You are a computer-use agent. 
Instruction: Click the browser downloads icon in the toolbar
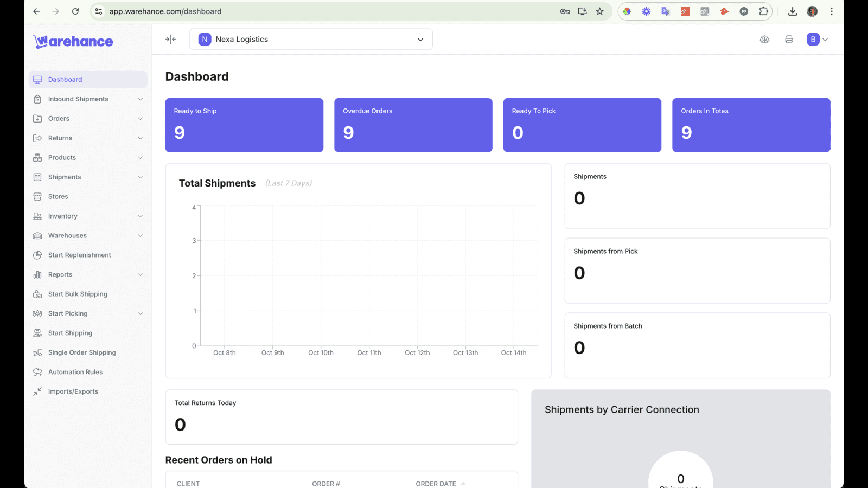tap(793, 11)
